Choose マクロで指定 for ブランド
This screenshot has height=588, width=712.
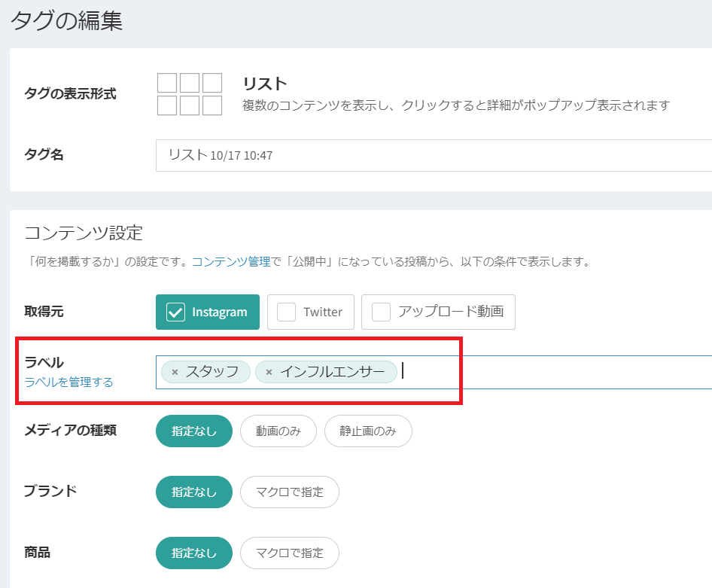click(x=290, y=492)
